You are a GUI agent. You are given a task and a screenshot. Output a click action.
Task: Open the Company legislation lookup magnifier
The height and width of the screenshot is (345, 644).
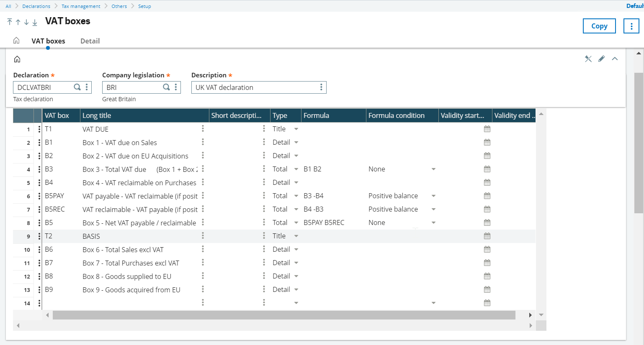[x=166, y=87]
